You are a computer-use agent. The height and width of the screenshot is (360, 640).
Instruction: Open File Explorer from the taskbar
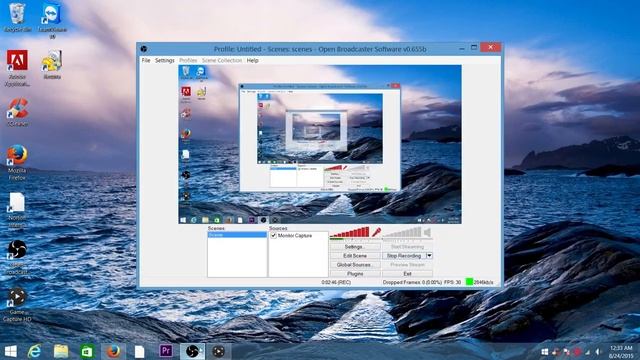[61, 351]
